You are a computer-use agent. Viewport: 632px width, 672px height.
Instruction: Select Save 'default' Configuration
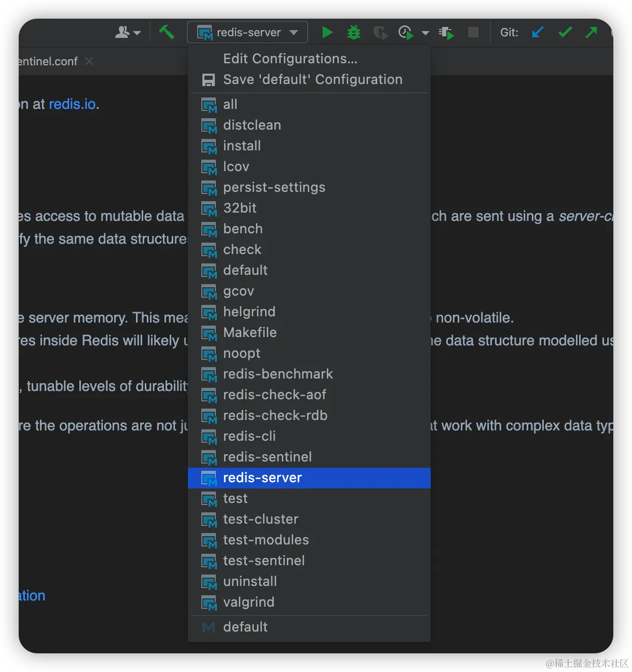click(x=309, y=79)
